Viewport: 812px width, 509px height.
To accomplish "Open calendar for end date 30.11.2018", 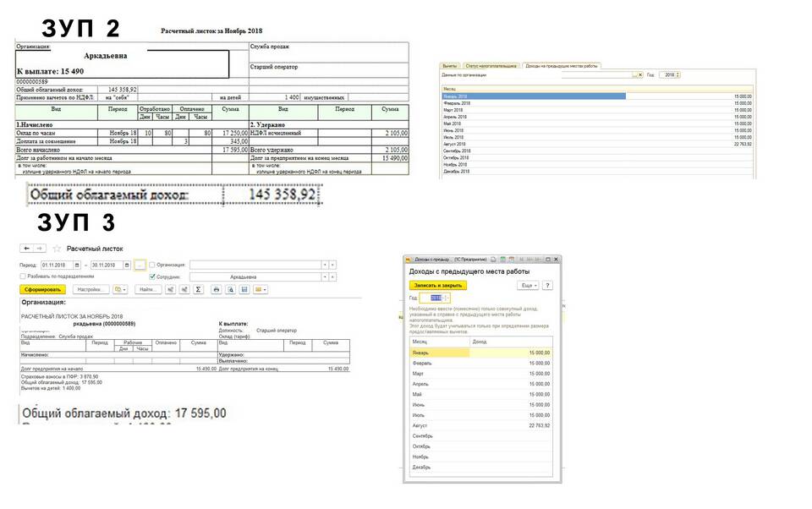I will click(126, 265).
